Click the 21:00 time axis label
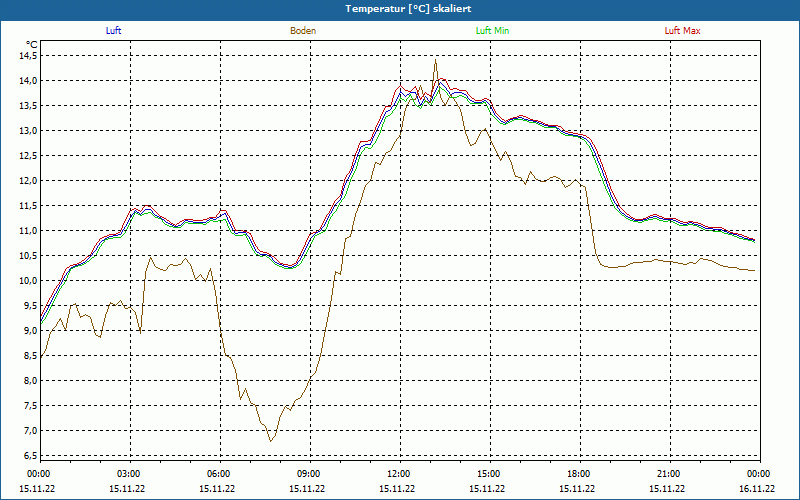800x500 pixels. [668, 474]
